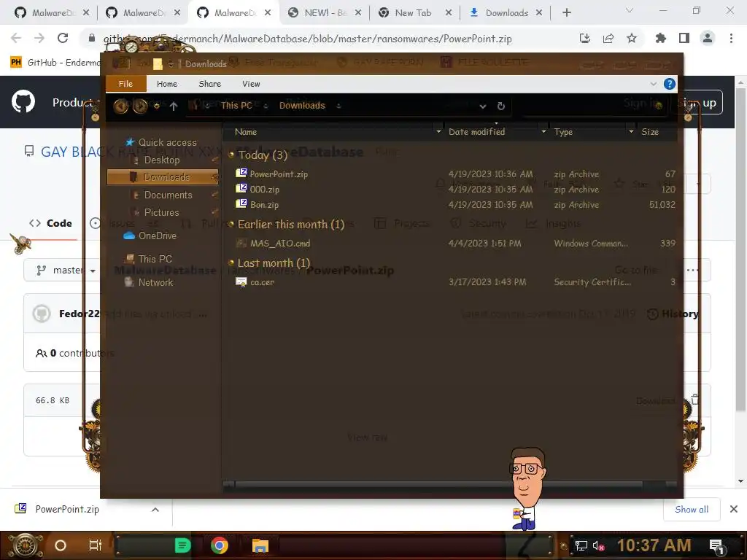This screenshot has width=747, height=560.
Task: Go forward with the Explorer forward arrow
Action: pyautogui.click(x=140, y=106)
